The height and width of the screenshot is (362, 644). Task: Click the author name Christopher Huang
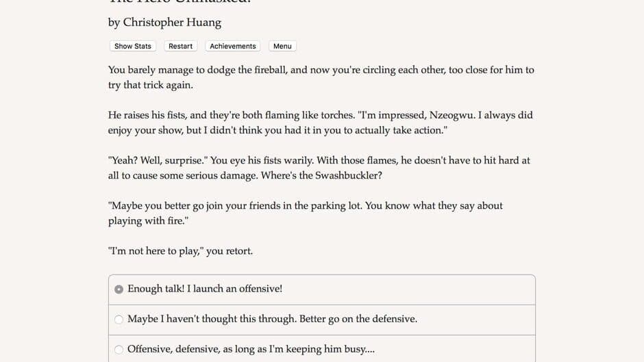click(172, 23)
